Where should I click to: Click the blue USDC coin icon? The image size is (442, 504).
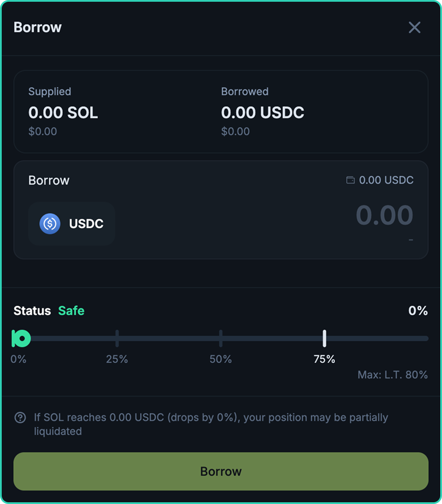pyautogui.click(x=50, y=224)
